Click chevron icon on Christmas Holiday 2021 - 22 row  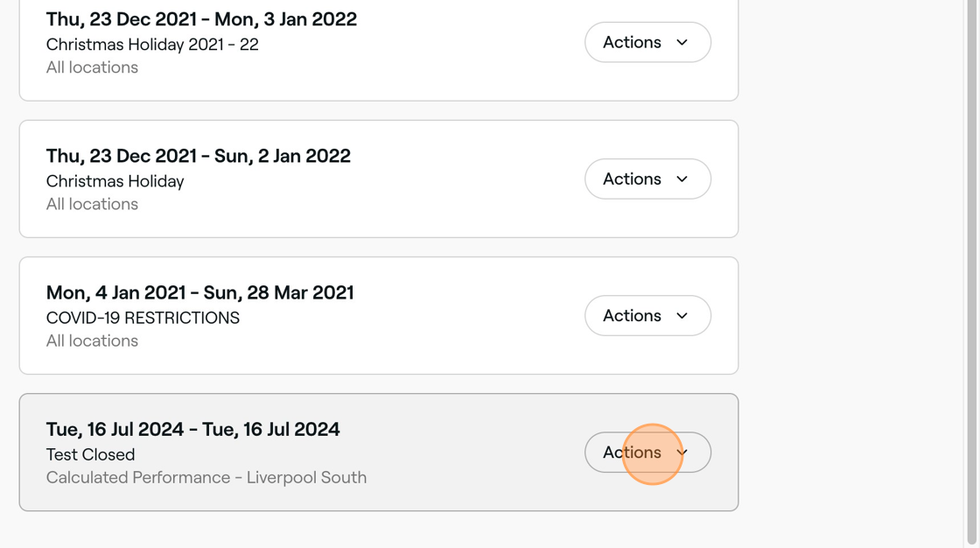click(x=682, y=43)
